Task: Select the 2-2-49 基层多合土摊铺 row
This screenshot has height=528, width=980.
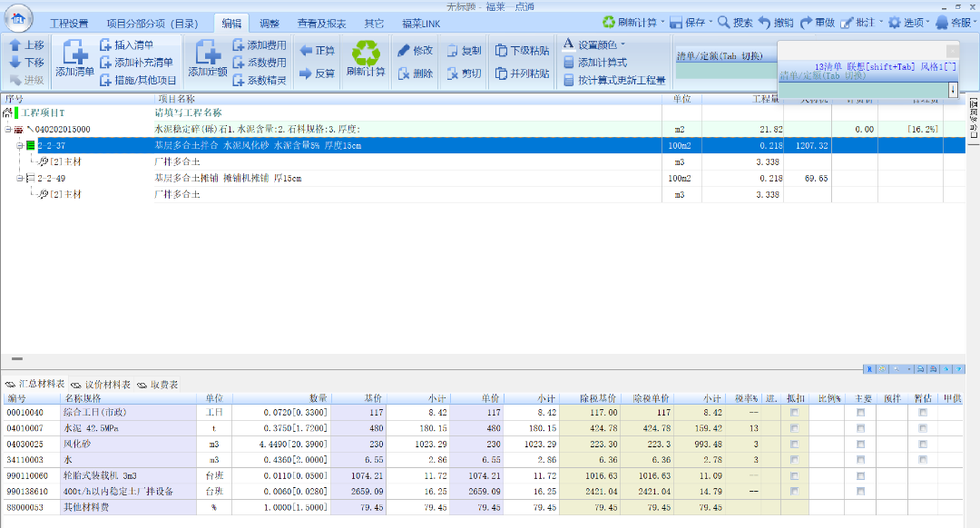Action: coord(483,178)
